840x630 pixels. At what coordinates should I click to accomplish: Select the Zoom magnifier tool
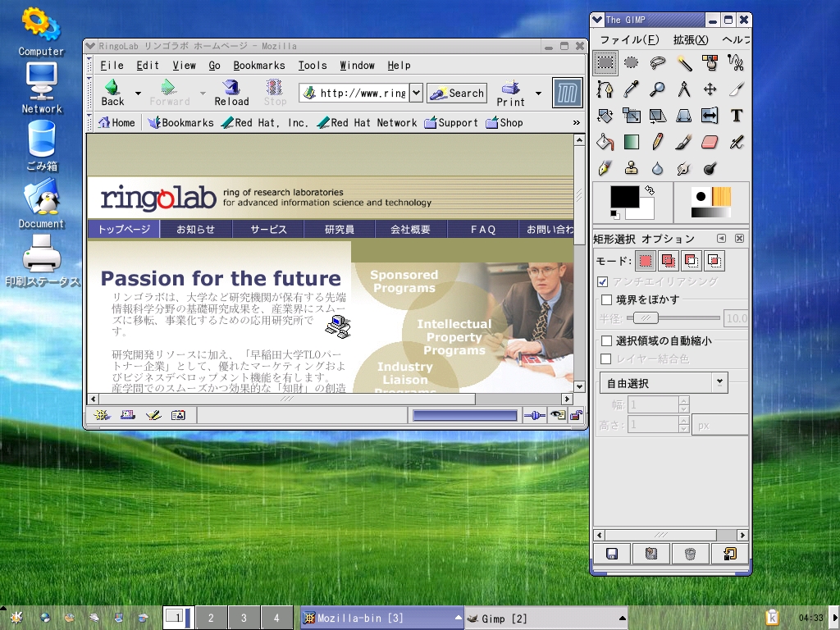(658, 89)
